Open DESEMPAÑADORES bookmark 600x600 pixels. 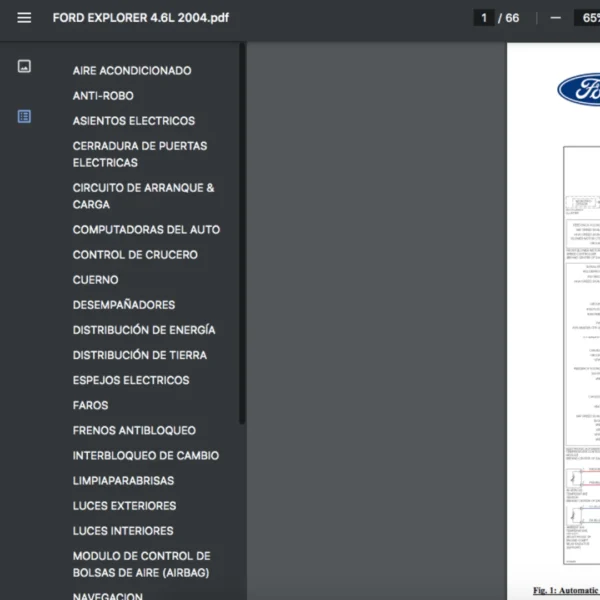pos(124,305)
